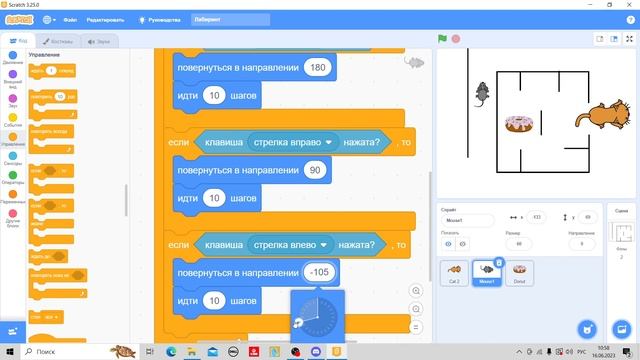Select the stage backdrop thumbnail
Screen dimensions: 640x360
coord(621,232)
